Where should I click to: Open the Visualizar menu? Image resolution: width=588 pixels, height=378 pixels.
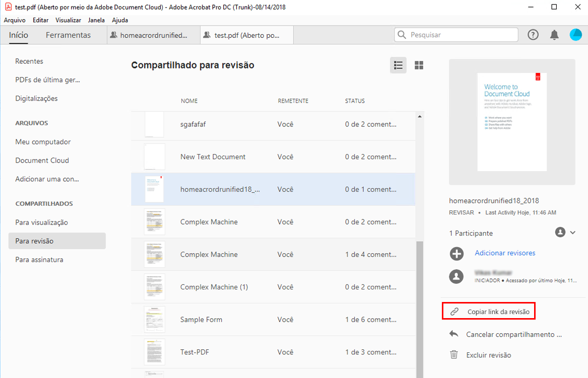pos(68,20)
